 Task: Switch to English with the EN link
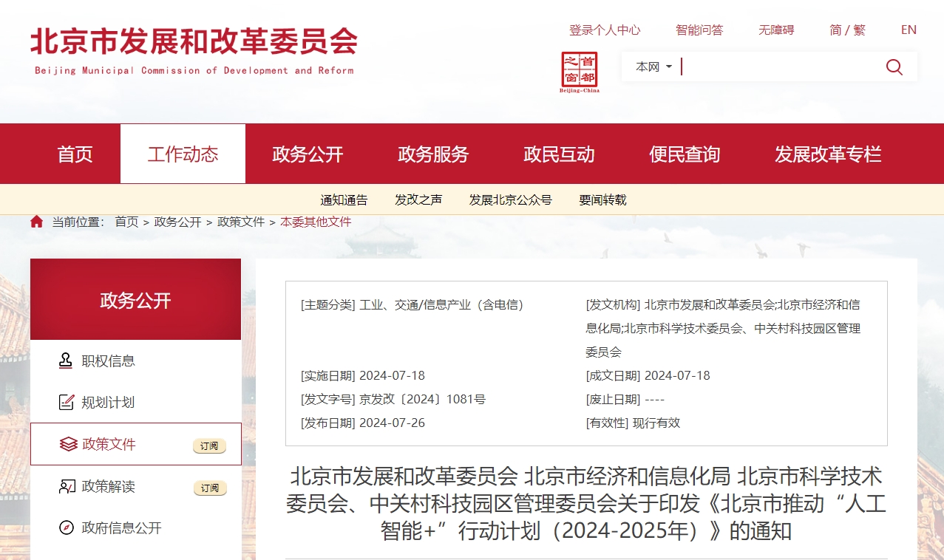(x=909, y=30)
